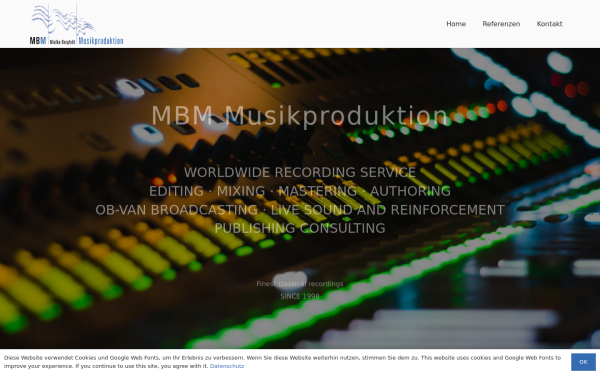Click the MBM Musikproduktion logo
This screenshot has width=600, height=375.
77,24
